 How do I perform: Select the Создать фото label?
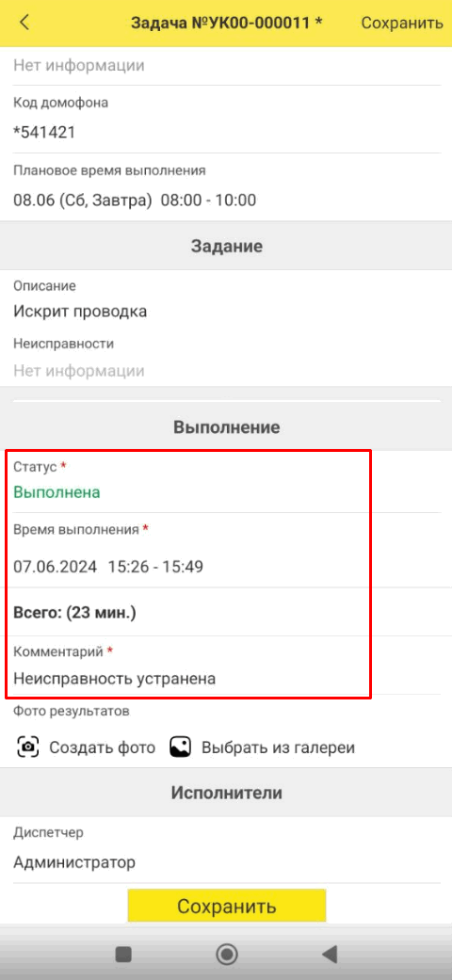pyautogui.click(x=103, y=747)
